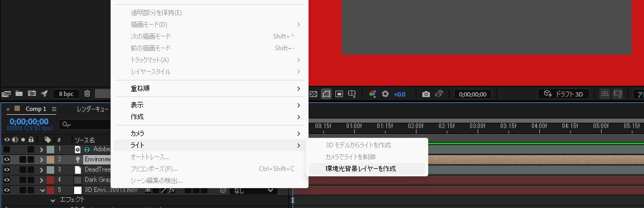Click layer 2 tan label color swatch
Viewport: 644px width, 208px height.
pyautogui.click(x=50, y=159)
